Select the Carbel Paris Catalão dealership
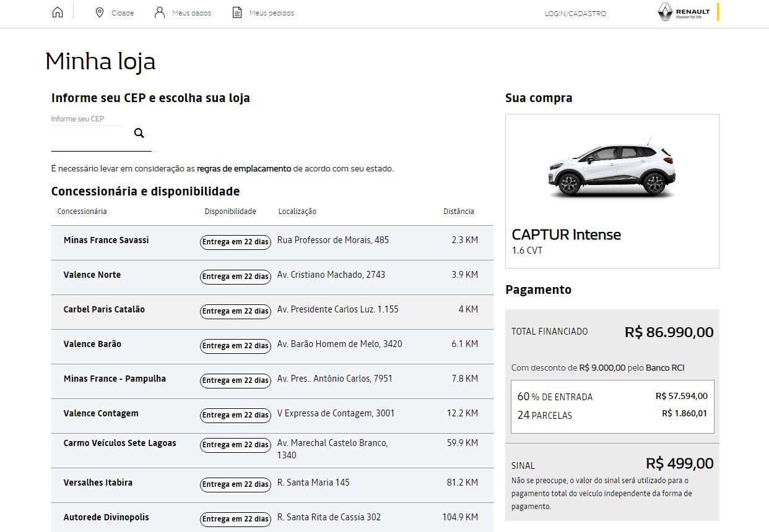Viewport: 769px width, 532px height. pyautogui.click(x=104, y=309)
